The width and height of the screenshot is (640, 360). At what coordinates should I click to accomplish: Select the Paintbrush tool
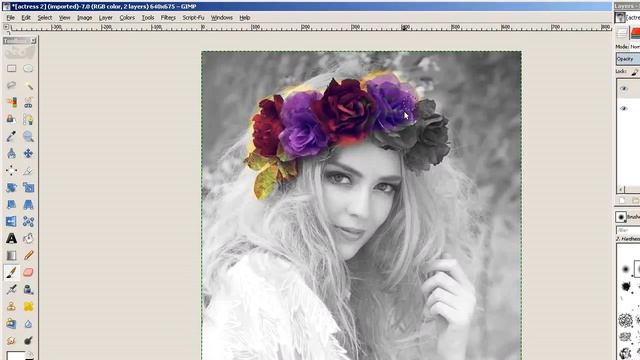click(11, 272)
